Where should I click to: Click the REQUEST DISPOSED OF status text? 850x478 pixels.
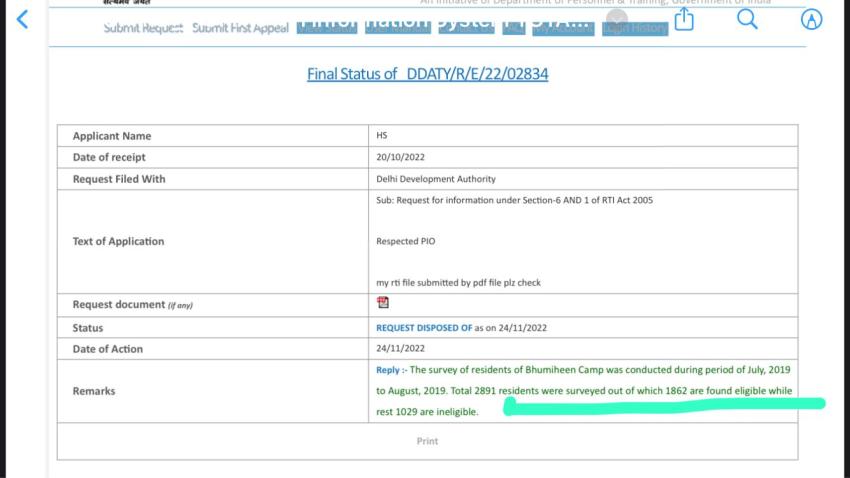tap(424, 328)
